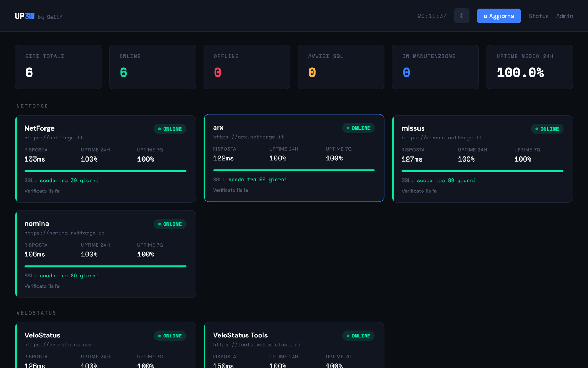The width and height of the screenshot is (588, 368).
Task: Open the Status page link
Action: [538, 16]
